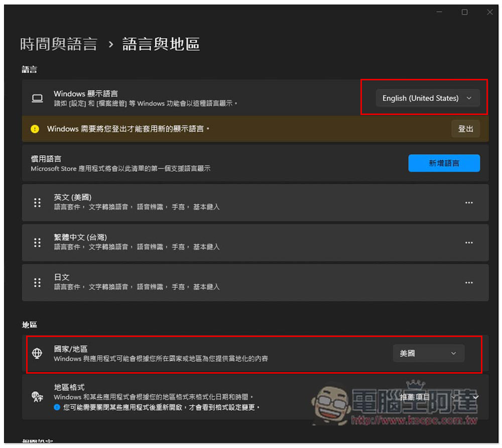Open more options for 英文 (美國)
This screenshot has width=502, height=448.
coord(469,203)
